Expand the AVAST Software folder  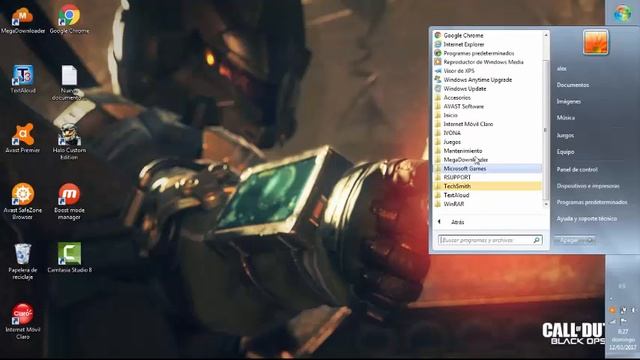coord(488,107)
